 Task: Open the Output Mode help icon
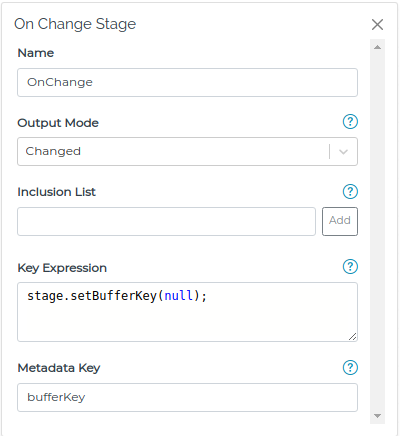(350, 122)
